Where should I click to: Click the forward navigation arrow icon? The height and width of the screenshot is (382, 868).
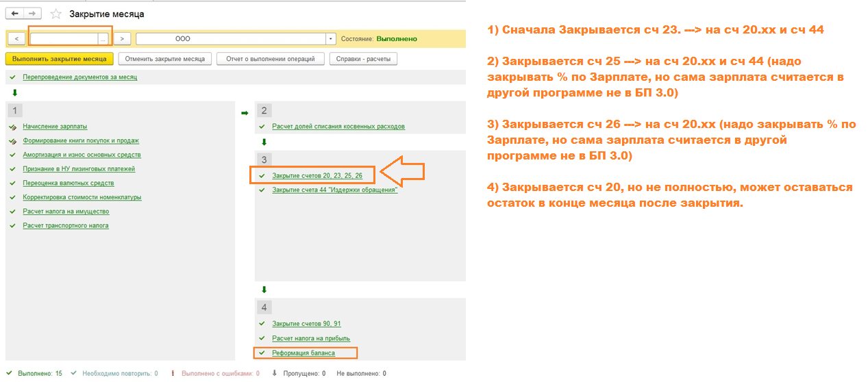32,14
